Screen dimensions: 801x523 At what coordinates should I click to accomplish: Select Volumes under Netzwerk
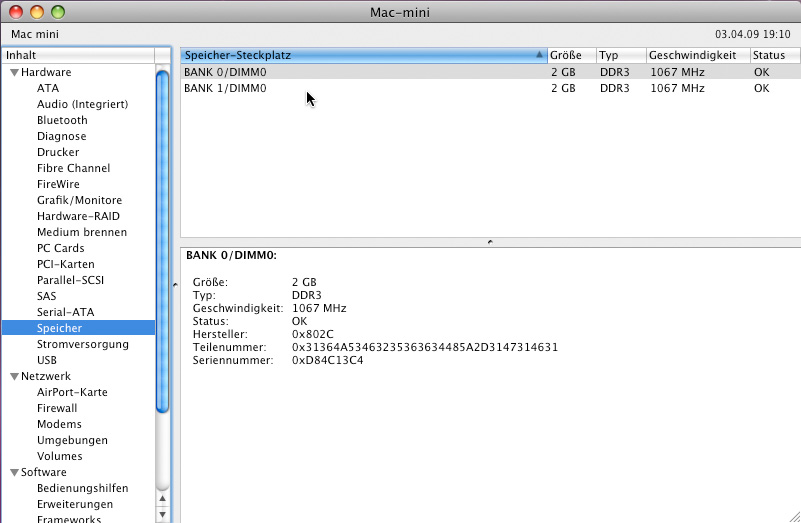(x=59, y=456)
